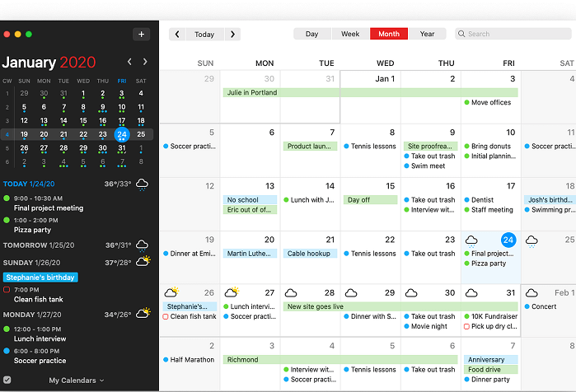Viewport: 576px width, 392px height.
Task: Click today's weather icon in sidebar
Action: point(143,184)
